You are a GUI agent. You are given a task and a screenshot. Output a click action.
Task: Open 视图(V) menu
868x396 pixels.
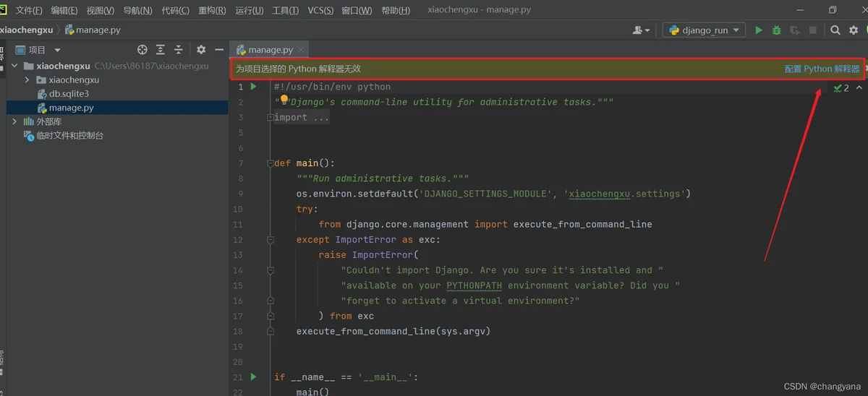tap(101, 10)
